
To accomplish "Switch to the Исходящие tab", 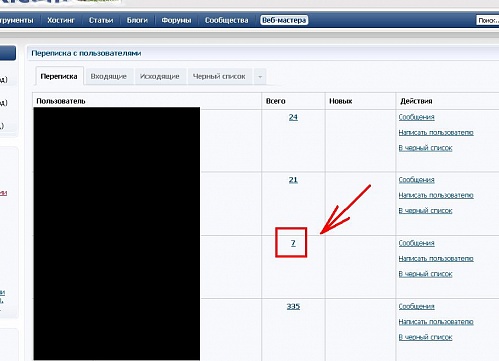I will 160,76.
